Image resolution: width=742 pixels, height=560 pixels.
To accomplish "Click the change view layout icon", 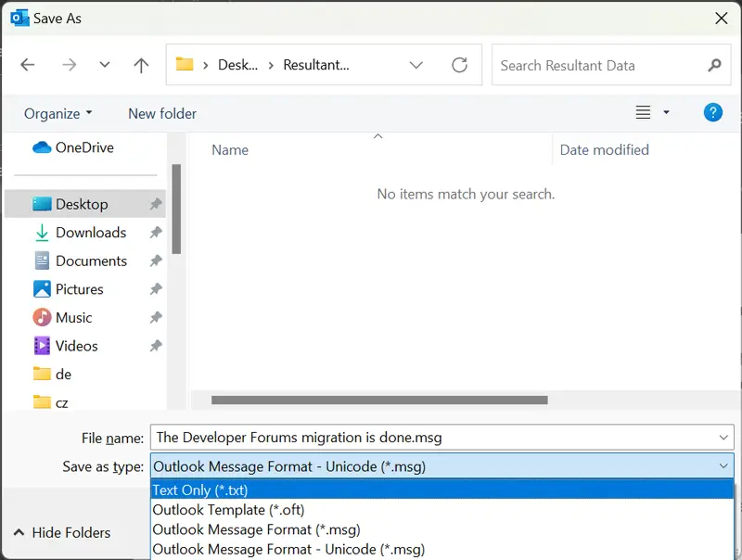I will tap(643, 113).
